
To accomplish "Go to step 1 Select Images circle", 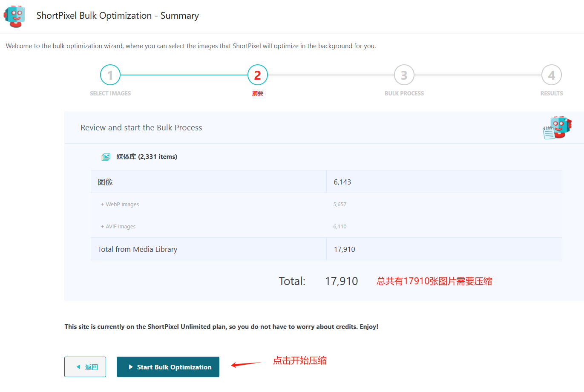I will (110, 75).
